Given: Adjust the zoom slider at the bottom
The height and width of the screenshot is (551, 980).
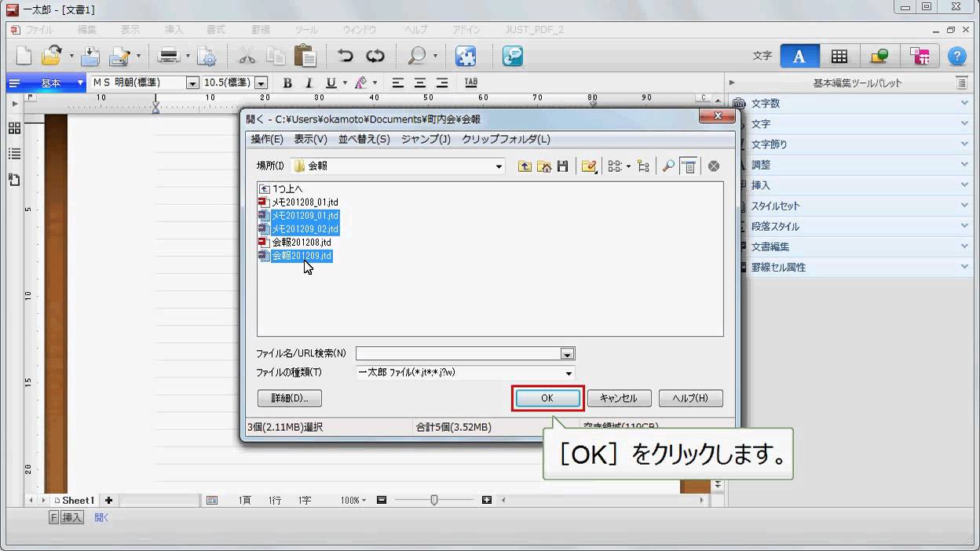Looking at the screenshot, I should tap(435, 500).
